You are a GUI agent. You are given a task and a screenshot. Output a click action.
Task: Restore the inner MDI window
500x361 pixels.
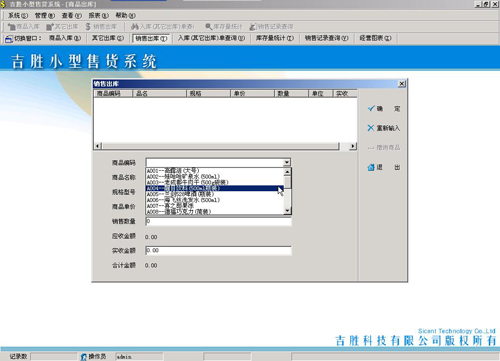486,4
